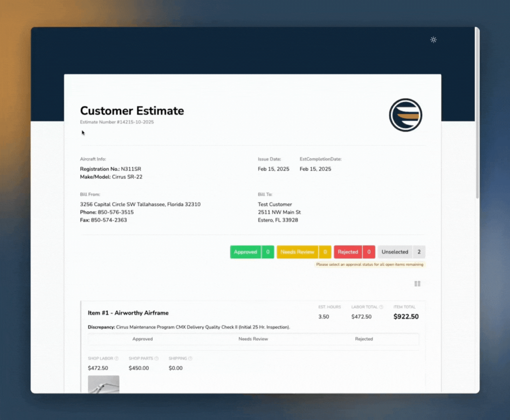Set Item #1 to Needs Review
Screen dimensions: 510x420
(x=253, y=339)
